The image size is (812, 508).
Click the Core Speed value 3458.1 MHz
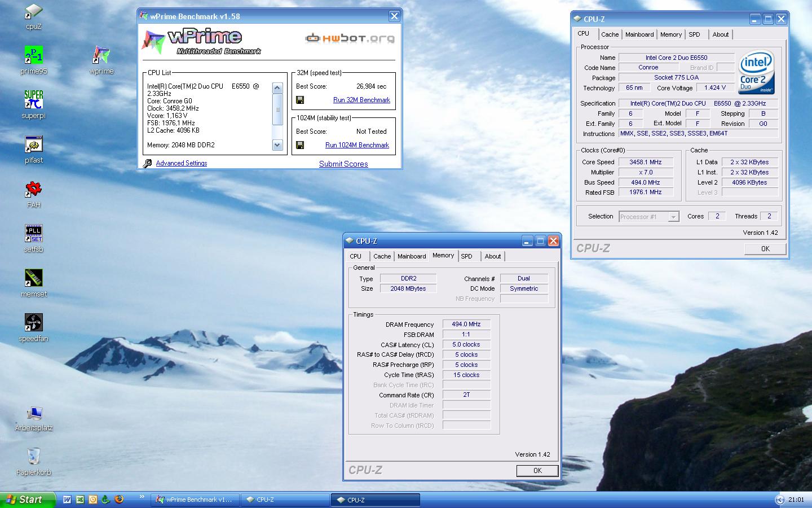pos(646,162)
